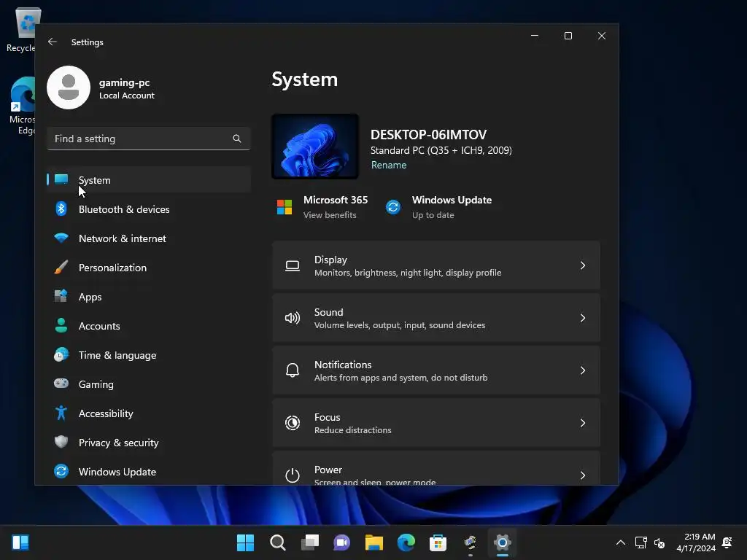Open Personalization category
The width and height of the screenshot is (747, 560).
pyautogui.click(x=149, y=268)
